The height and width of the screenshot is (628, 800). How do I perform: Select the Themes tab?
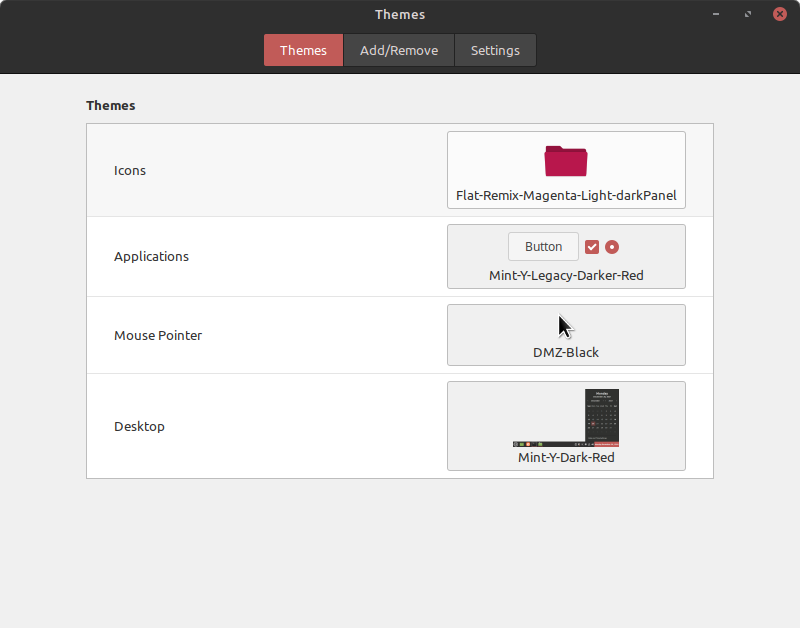coord(303,50)
